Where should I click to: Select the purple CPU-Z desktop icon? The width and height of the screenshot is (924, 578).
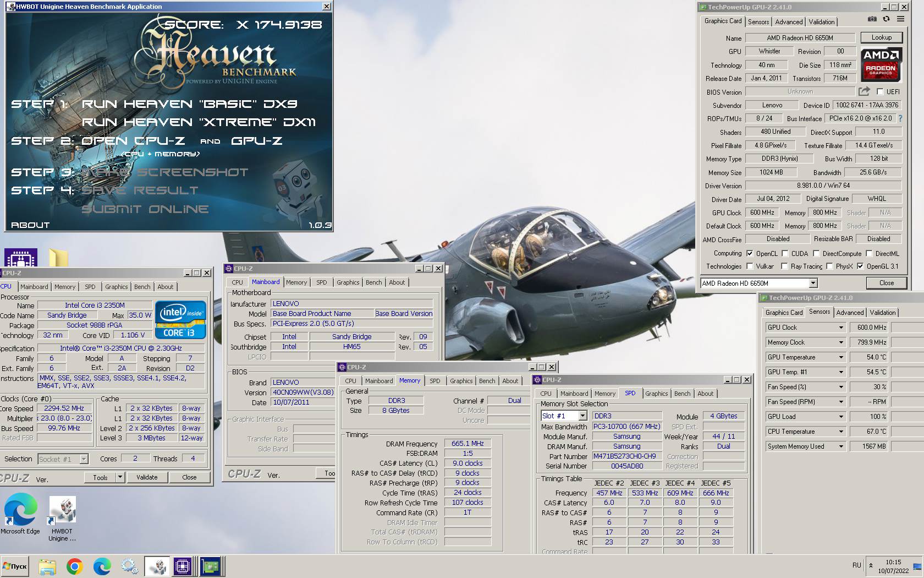(x=21, y=258)
